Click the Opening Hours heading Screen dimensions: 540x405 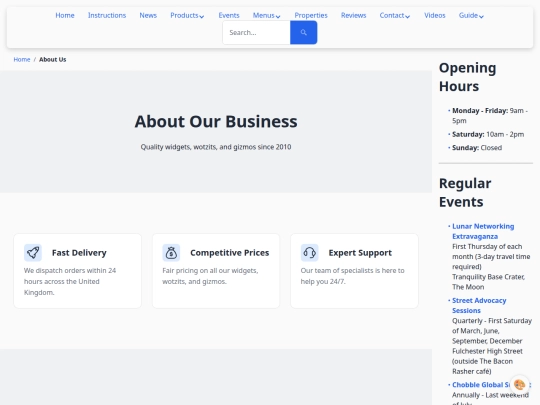click(468, 77)
